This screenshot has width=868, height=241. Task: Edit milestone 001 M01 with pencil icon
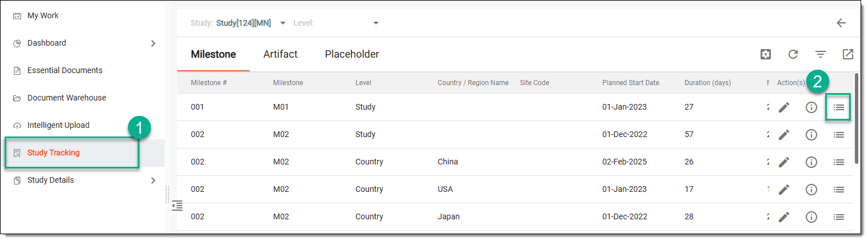(x=784, y=107)
